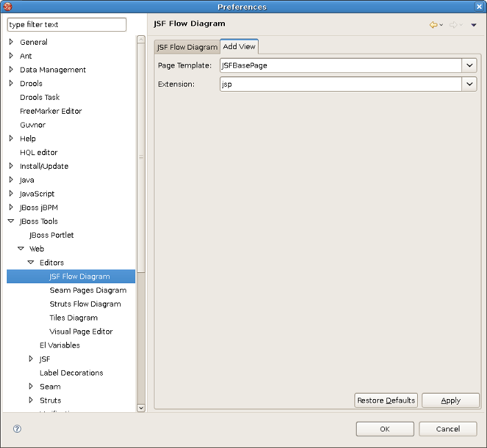Select Visual Page Editor in tree
Screen dimensions: 487x448
click(x=81, y=332)
